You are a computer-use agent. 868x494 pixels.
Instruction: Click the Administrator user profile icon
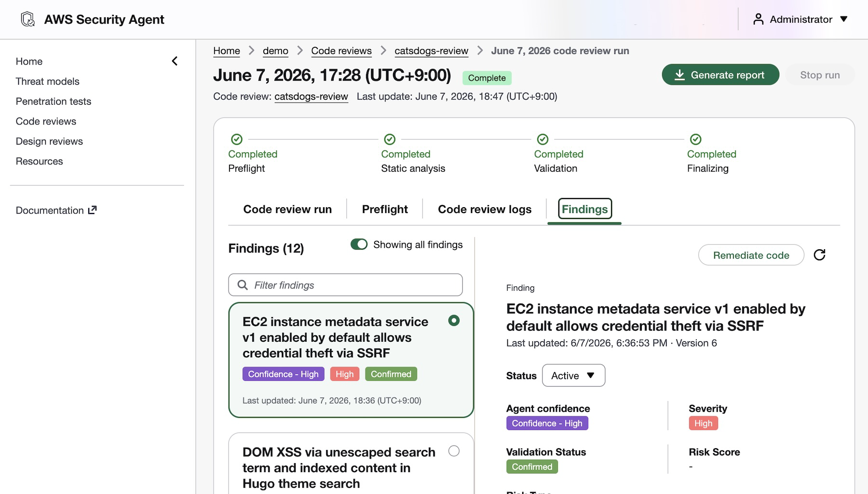coord(758,19)
